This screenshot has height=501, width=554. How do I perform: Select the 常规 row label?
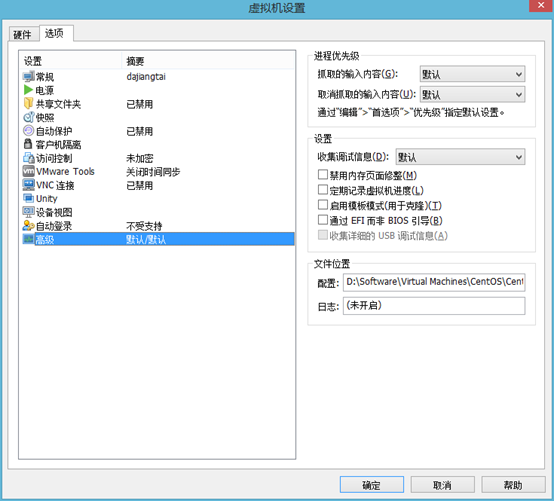[45, 77]
